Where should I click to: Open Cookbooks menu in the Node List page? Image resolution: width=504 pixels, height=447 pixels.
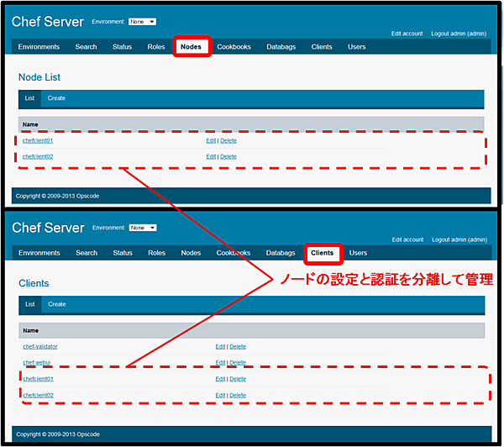point(234,47)
